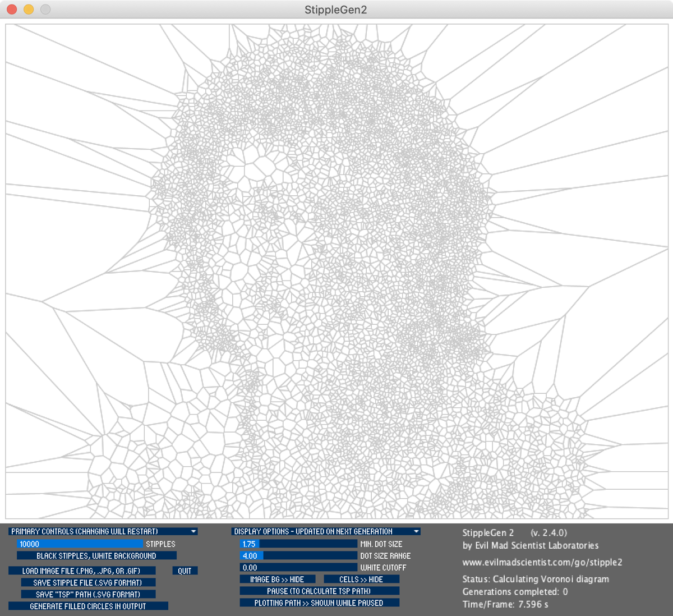Save Stipple File in SVG format

click(87, 582)
